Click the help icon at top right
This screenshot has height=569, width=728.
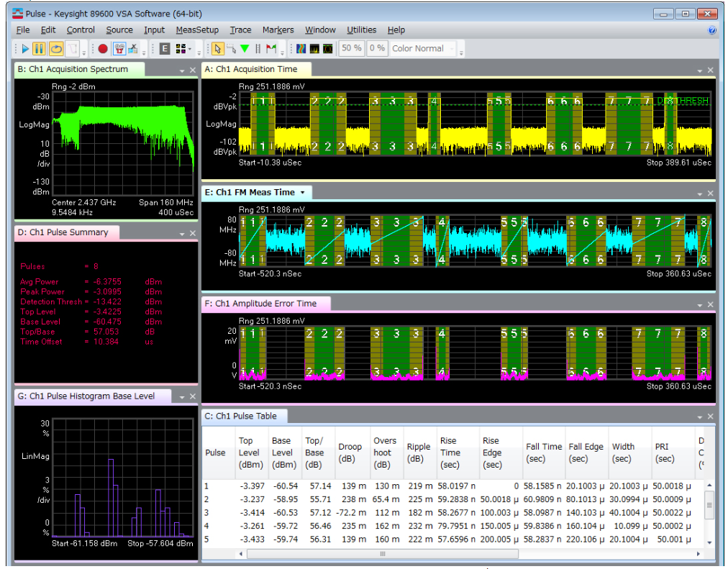[x=712, y=30]
